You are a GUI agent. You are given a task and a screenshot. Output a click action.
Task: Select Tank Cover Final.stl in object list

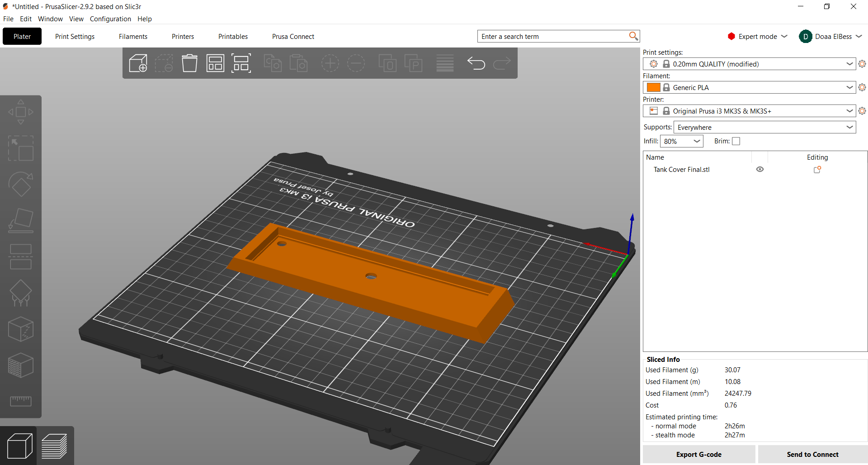[x=681, y=170]
